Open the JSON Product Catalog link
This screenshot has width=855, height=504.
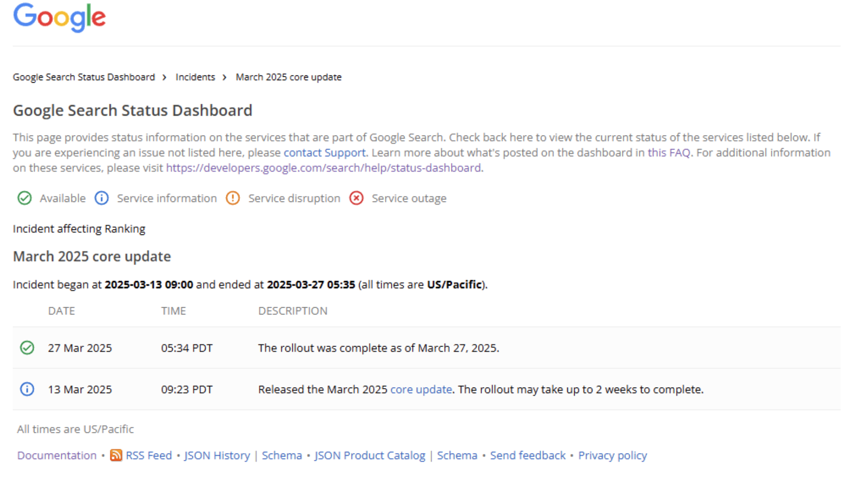pyautogui.click(x=370, y=456)
